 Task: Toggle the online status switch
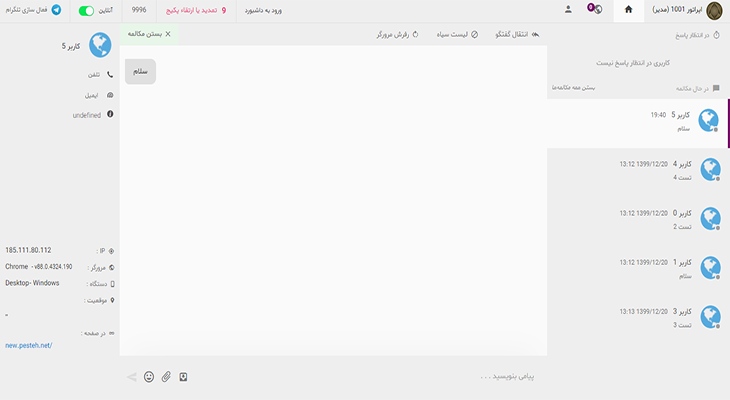(87, 10)
